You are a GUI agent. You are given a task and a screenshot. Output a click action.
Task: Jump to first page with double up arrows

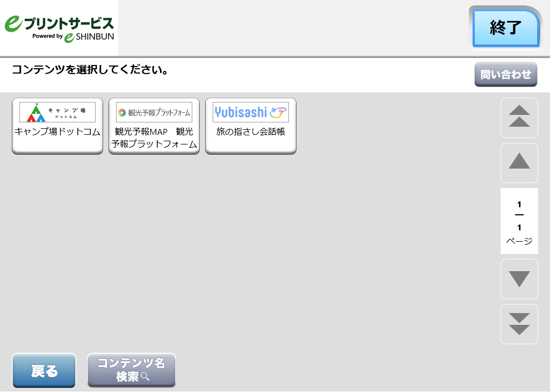[519, 118]
